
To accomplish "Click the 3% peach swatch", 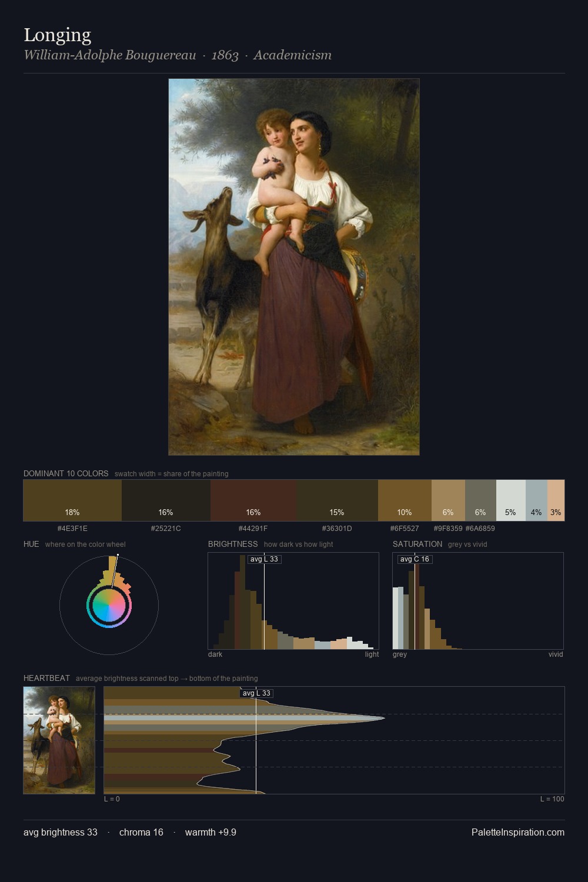I will 556,500.
